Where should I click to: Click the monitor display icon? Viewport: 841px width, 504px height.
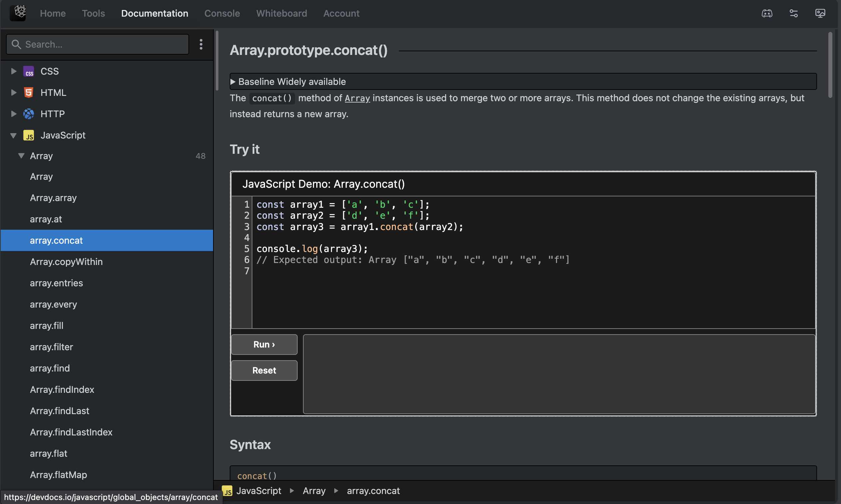pyautogui.click(x=820, y=13)
